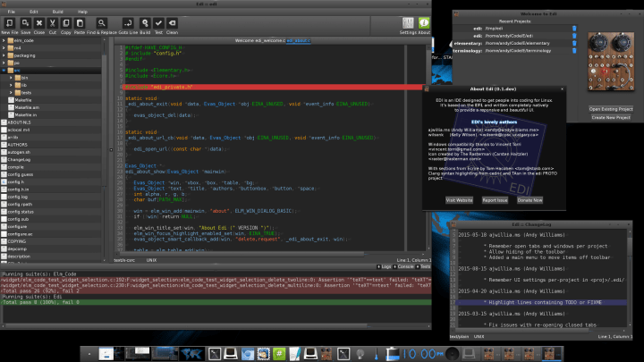Click the battery indicator in dock
The image size is (644, 362).
click(x=392, y=353)
